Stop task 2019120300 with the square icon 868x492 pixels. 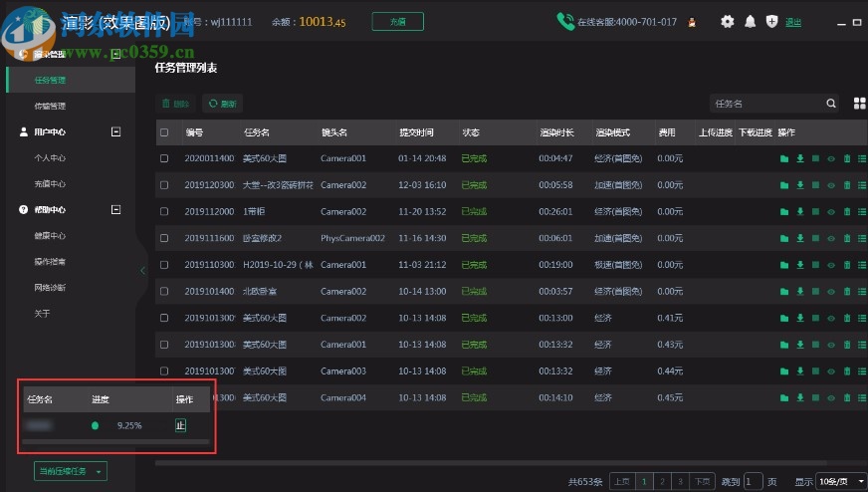point(815,185)
